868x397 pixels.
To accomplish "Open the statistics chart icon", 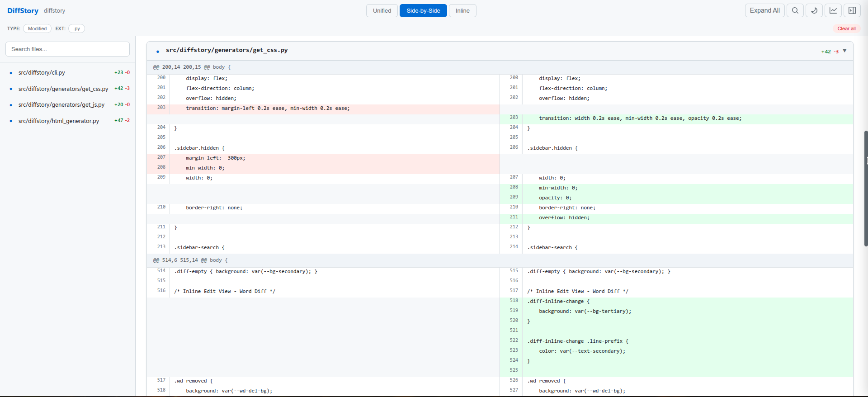I will tap(833, 10).
